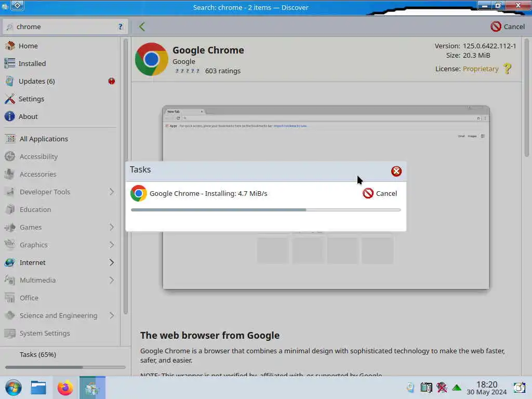Open Discover Settings
Viewport: 532px width, 399px height.
coord(60,99)
